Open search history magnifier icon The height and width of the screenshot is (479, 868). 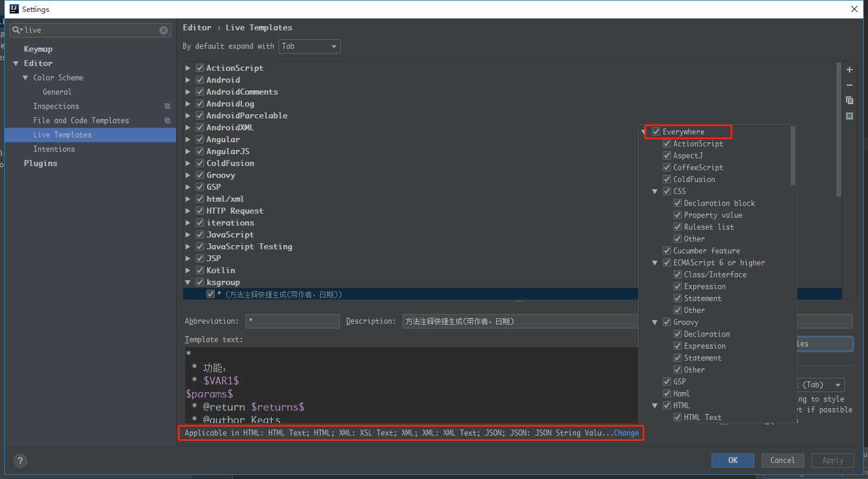pos(17,30)
